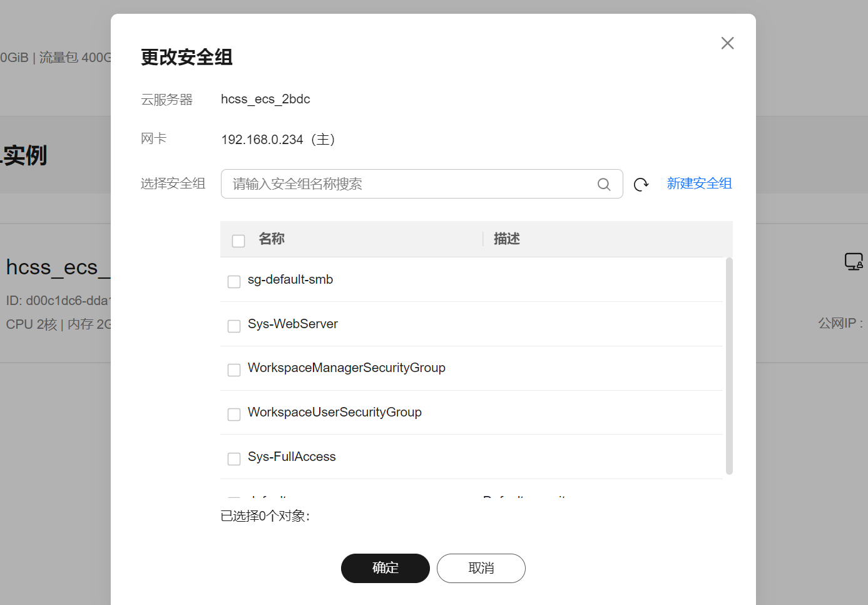Click the 确定 confirm button
This screenshot has height=605, width=868.
click(x=385, y=568)
